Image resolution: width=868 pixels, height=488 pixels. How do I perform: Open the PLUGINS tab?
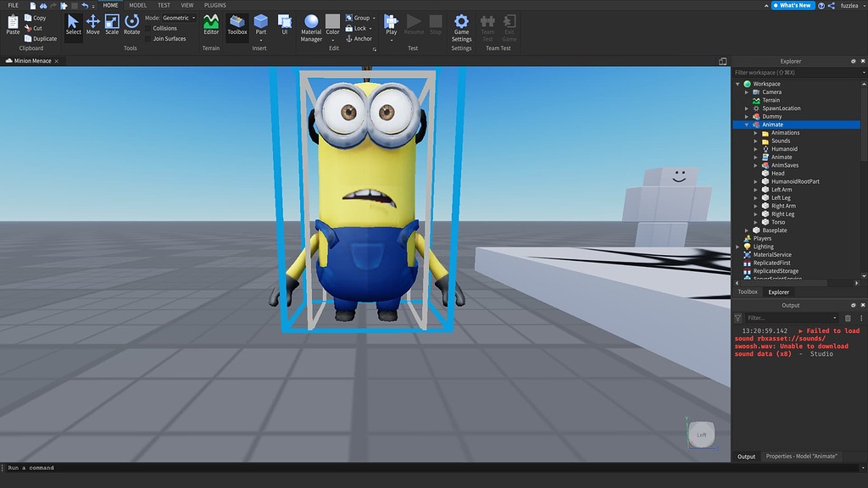coord(214,5)
